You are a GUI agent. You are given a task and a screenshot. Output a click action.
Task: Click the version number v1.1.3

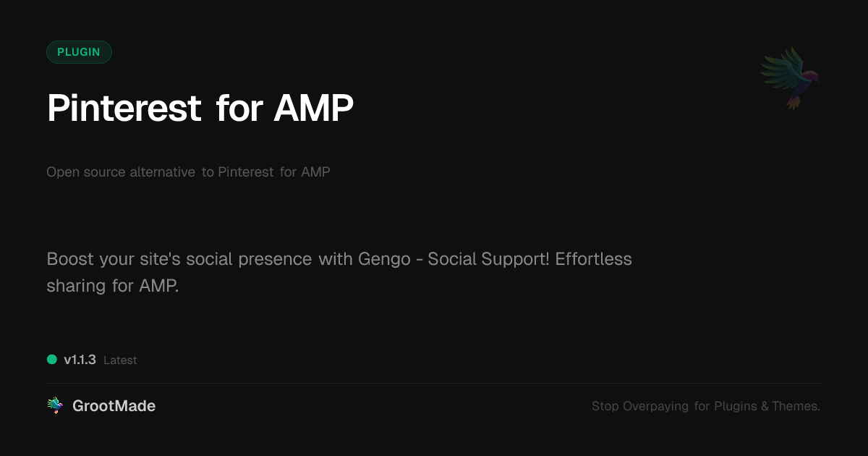click(80, 360)
